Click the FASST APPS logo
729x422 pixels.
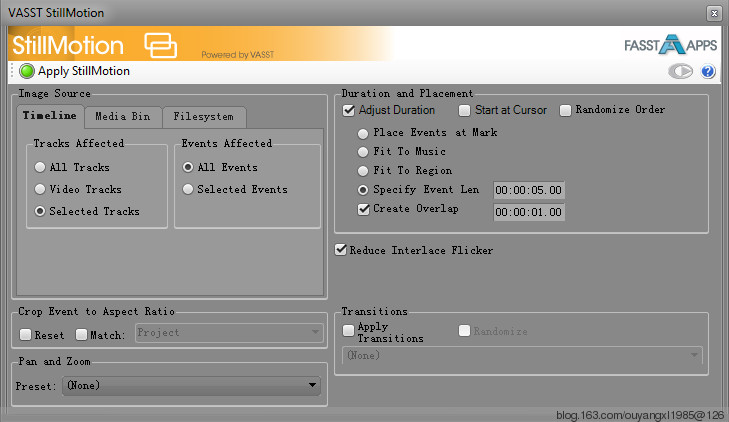coord(670,45)
